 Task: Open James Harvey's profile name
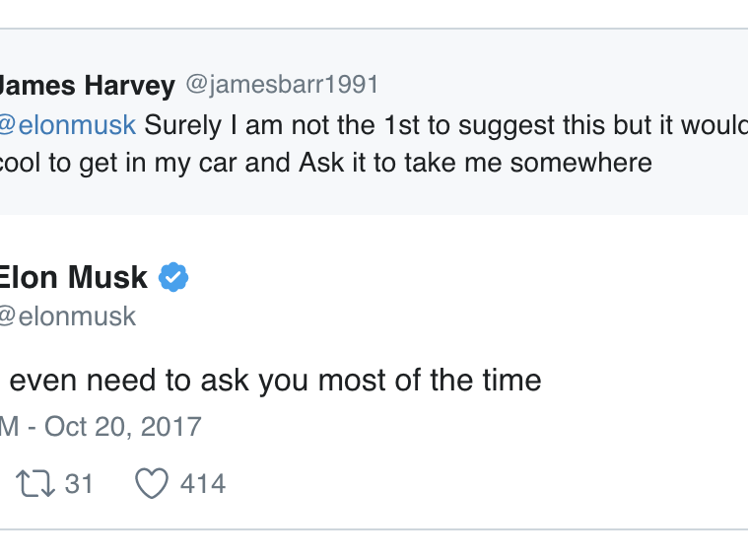[87, 86]
